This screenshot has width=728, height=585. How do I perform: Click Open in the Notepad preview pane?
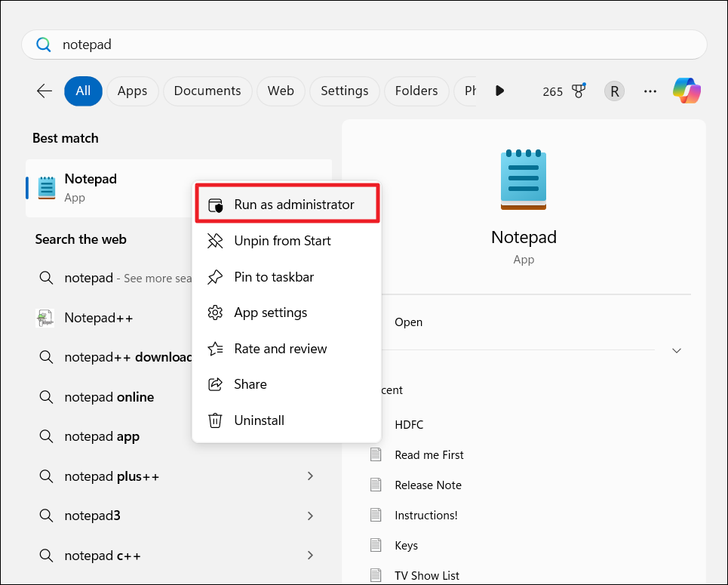tap(408, 322)
